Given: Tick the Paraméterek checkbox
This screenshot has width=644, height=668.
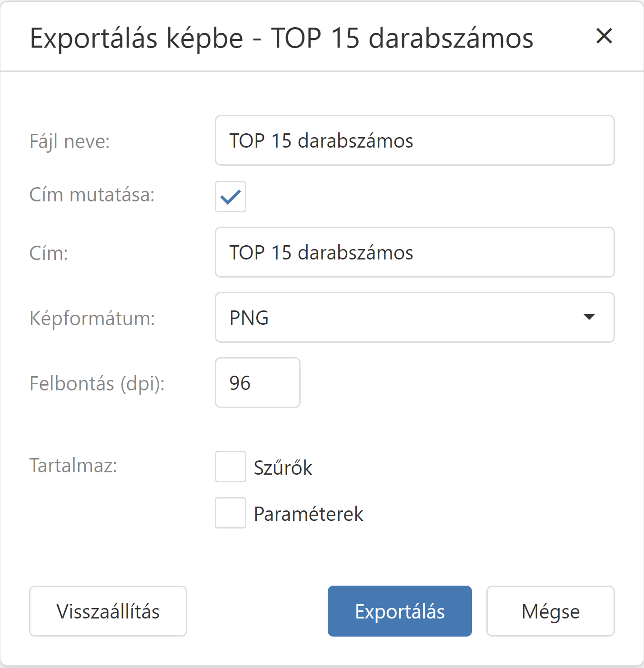Looking at the screenshot, I should [231, 513].
